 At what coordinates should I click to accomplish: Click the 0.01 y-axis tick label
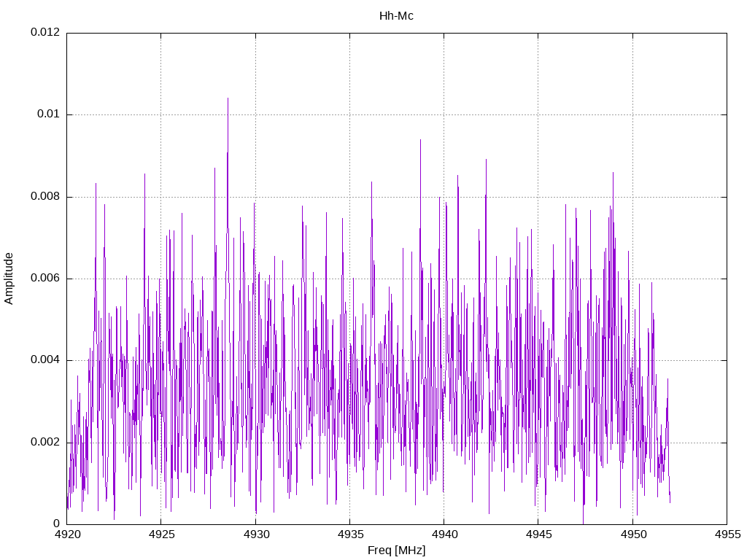(x=49, y=114)
